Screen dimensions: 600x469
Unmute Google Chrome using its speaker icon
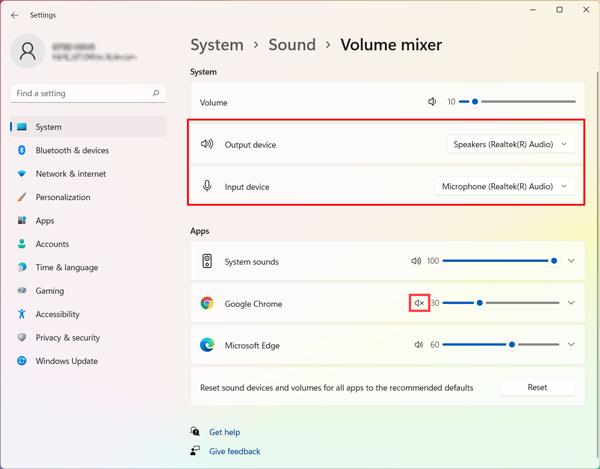(x=420, y=303)
